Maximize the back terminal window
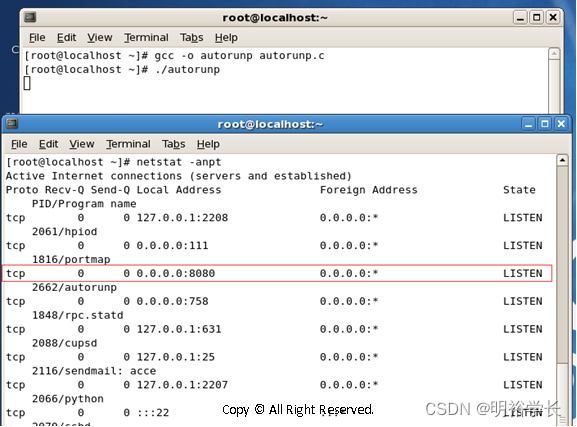The width and height of the screenshot is (577, 427). [x=537, y=18]
